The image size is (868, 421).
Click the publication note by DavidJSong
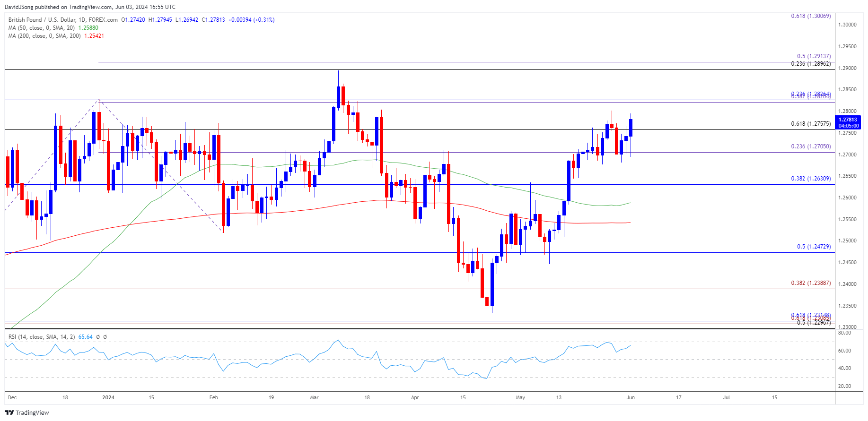coord(90,7)
